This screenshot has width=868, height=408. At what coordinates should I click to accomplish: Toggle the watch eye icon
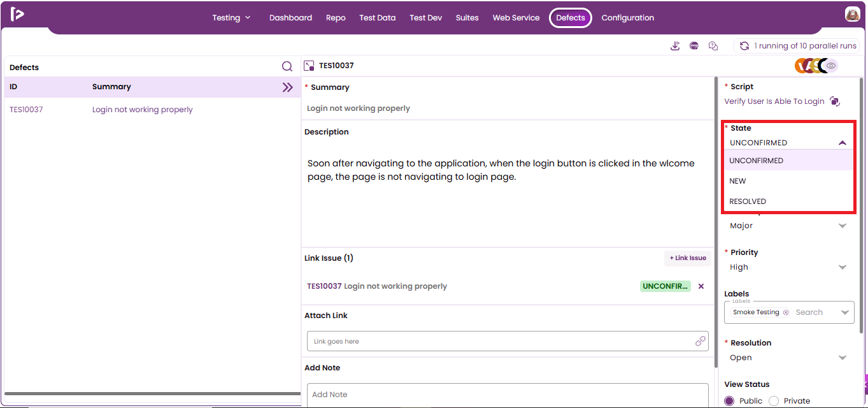point(831,65)
